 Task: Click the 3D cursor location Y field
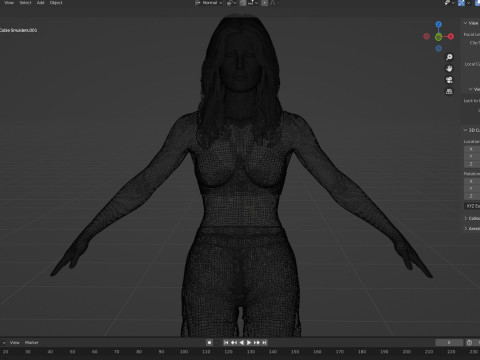tap(472, 156)
